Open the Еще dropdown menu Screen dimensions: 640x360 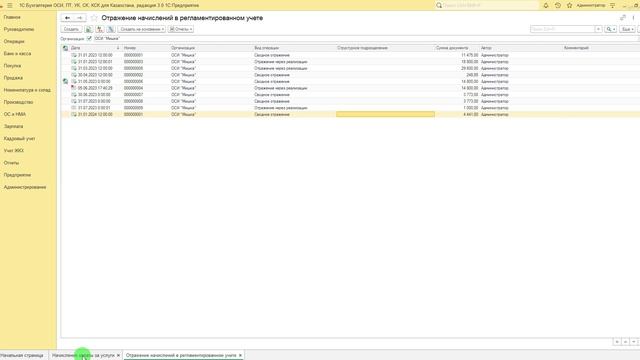click(627, 29)
